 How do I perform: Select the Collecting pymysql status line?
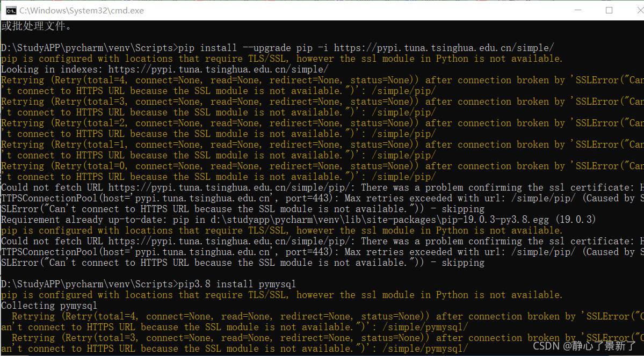point(48,305)
